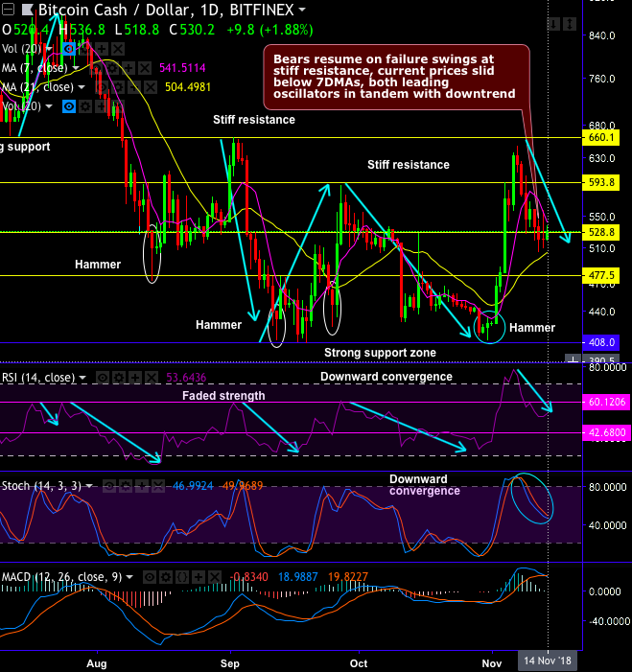Select the 'Strong support zone' text label

point(380,353)
